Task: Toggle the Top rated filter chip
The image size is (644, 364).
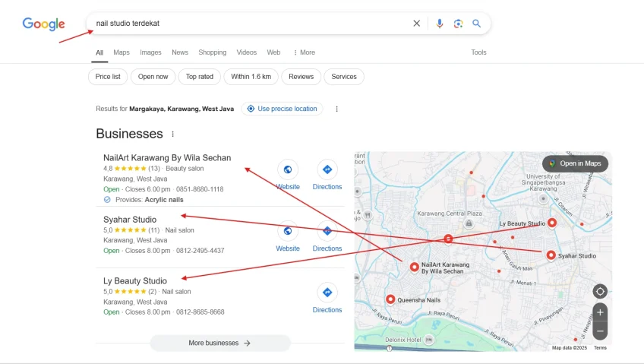Action: point(200,77)
